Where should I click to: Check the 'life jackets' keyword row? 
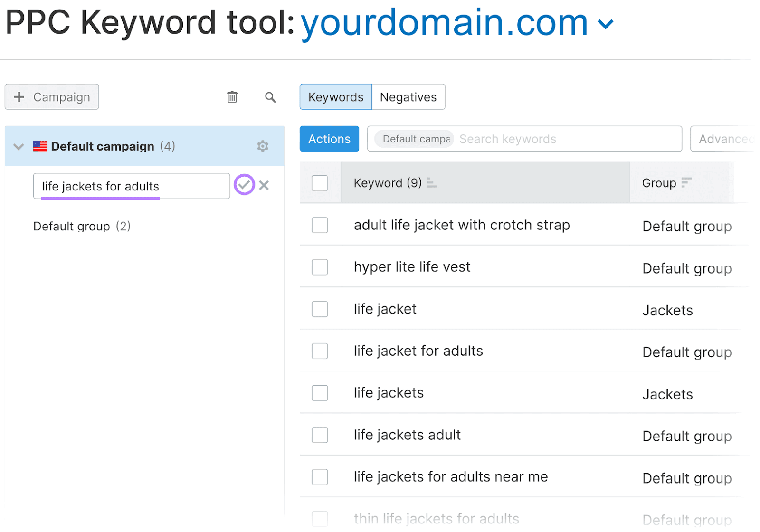320,393
